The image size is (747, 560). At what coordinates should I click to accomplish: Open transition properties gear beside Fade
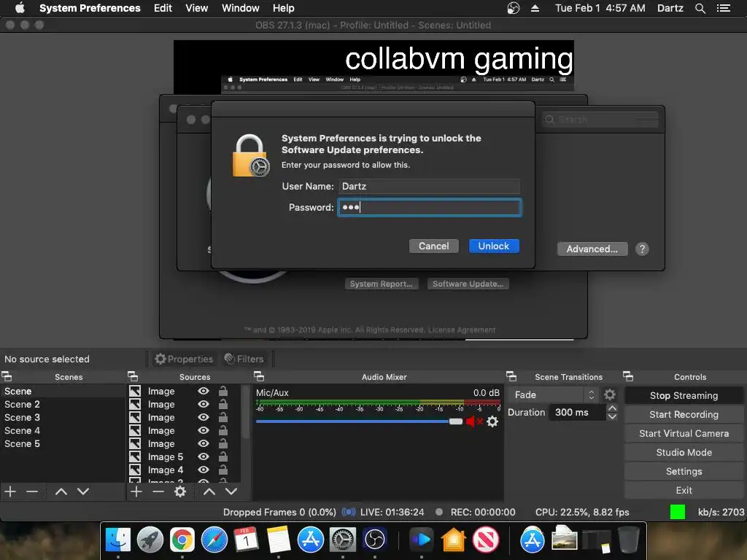click(610, 394)
